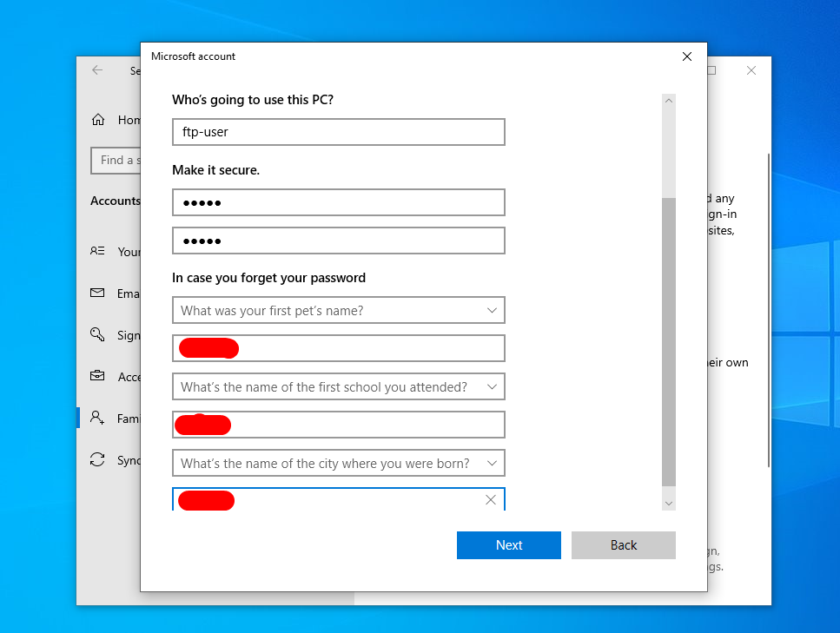Select Email & accounts envelope icon
Screen dimensions: 840x633
coord(97,293)
